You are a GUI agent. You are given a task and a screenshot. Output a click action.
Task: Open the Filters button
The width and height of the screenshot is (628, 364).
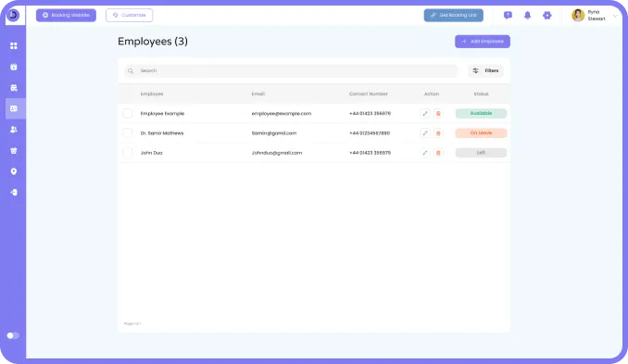point(485,71)
